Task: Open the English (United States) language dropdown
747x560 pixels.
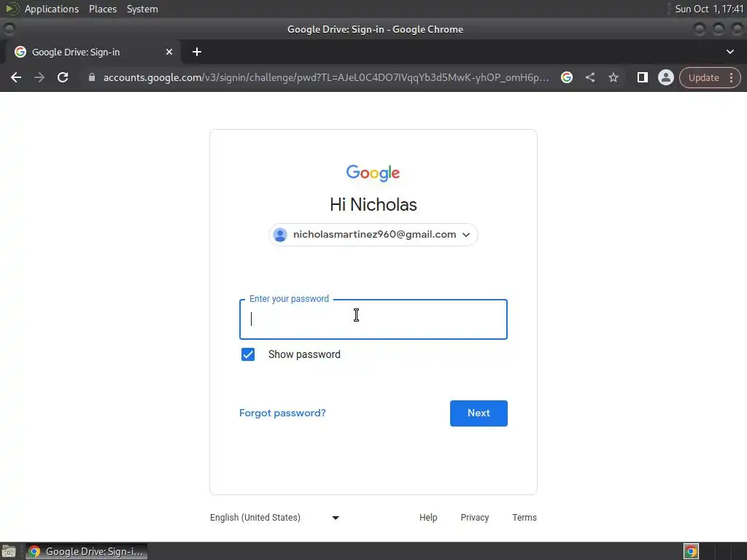Action: (275, 518)
